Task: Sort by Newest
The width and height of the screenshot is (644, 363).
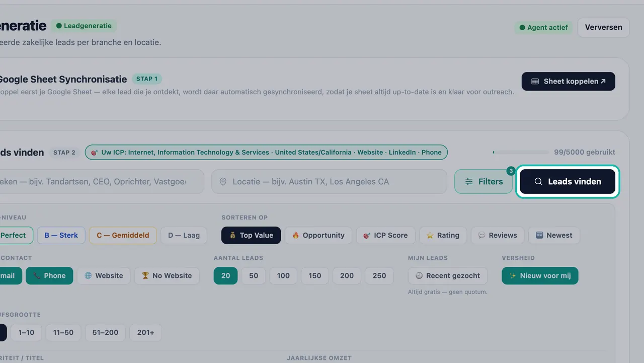Action: 554,235
